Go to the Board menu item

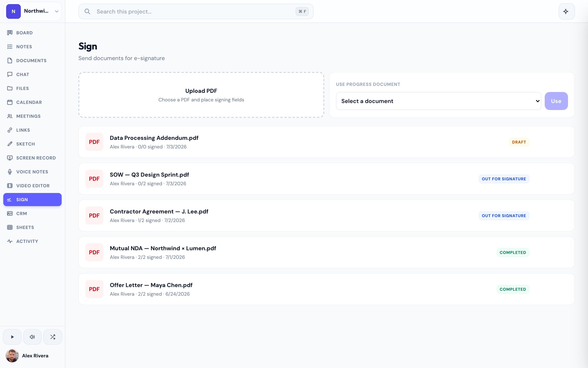pos(32,33)
